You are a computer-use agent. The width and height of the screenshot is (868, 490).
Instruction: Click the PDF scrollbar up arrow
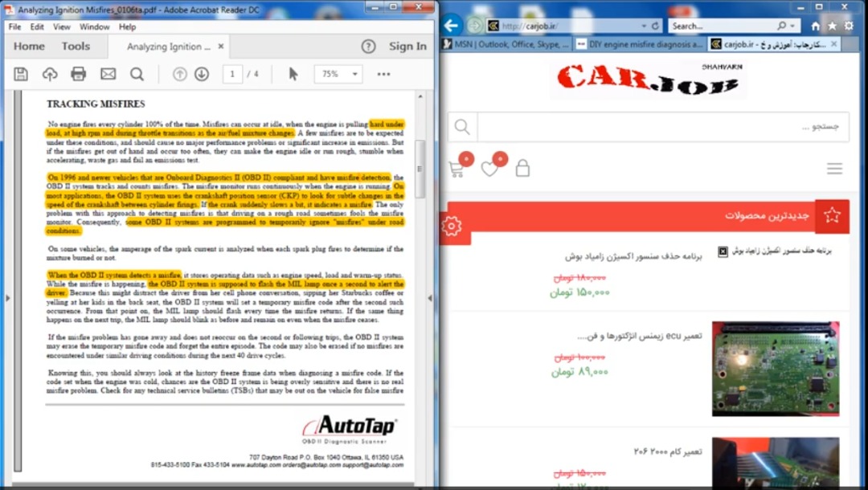(420, 96)
